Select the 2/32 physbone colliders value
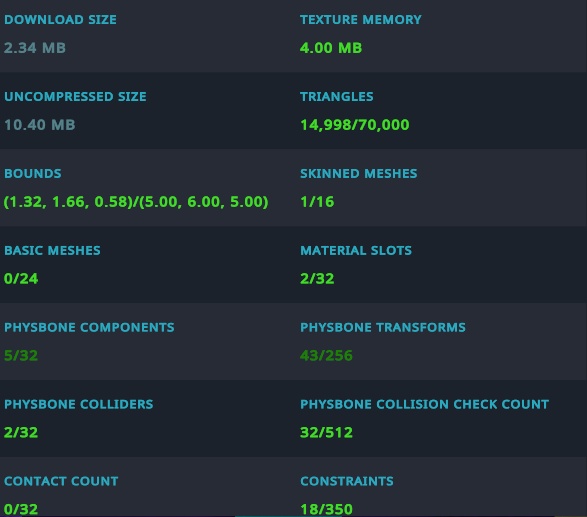The image size is (587, 517). click(x=21, y=432)
